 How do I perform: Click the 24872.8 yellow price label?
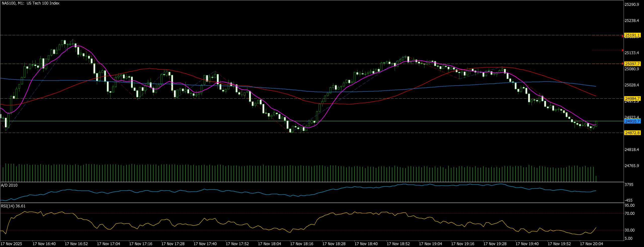pos(632,133)
